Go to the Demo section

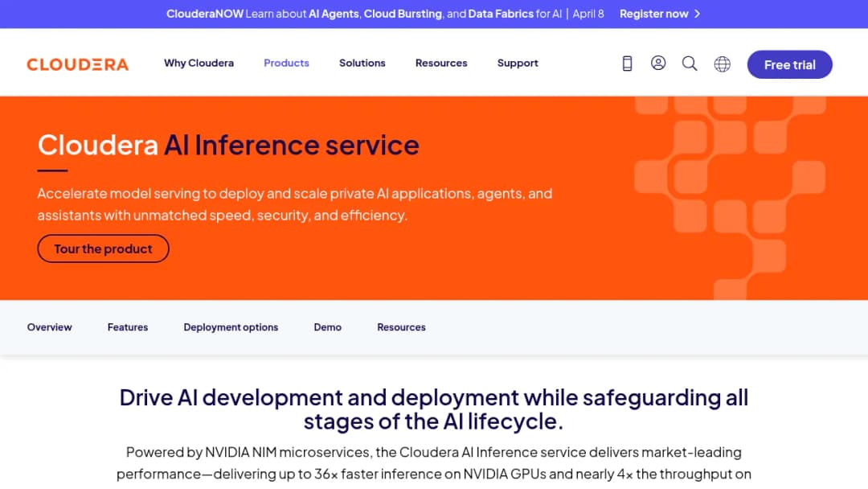328,327
